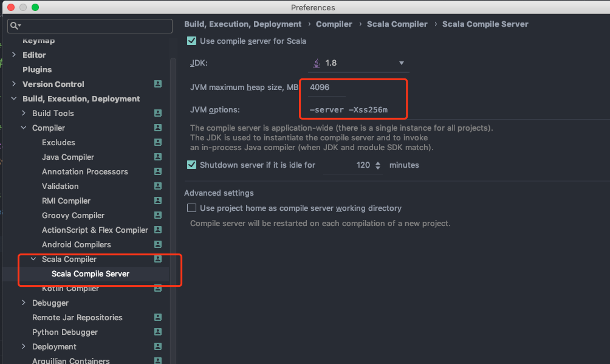
Task: Select Plugins in settings tree
Action: 37,70
